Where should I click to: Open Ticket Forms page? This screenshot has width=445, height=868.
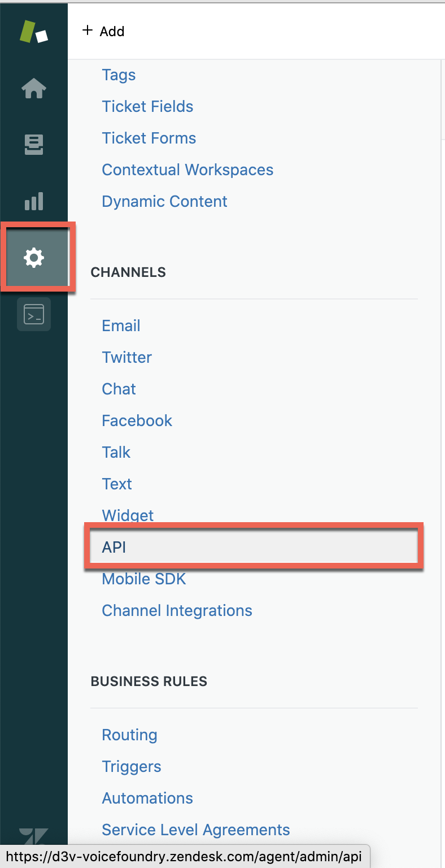(x=149, y=138)
